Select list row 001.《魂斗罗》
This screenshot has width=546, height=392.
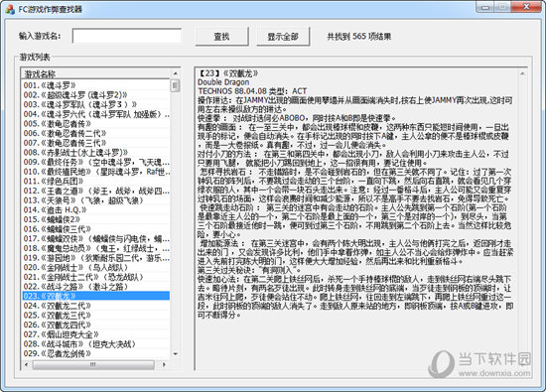pyautogui.click(x=96, y=85)
